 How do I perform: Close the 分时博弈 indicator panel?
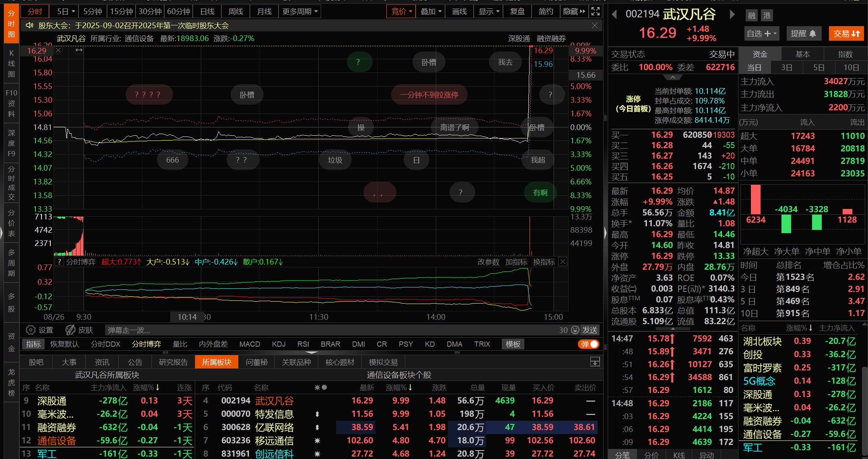click(563, 262)
